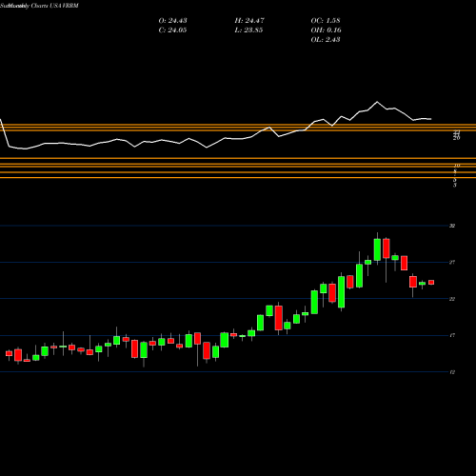Select the close value 'C: 24.05'
The width and height of the screenshot is (476, 476).
(172, 30)
